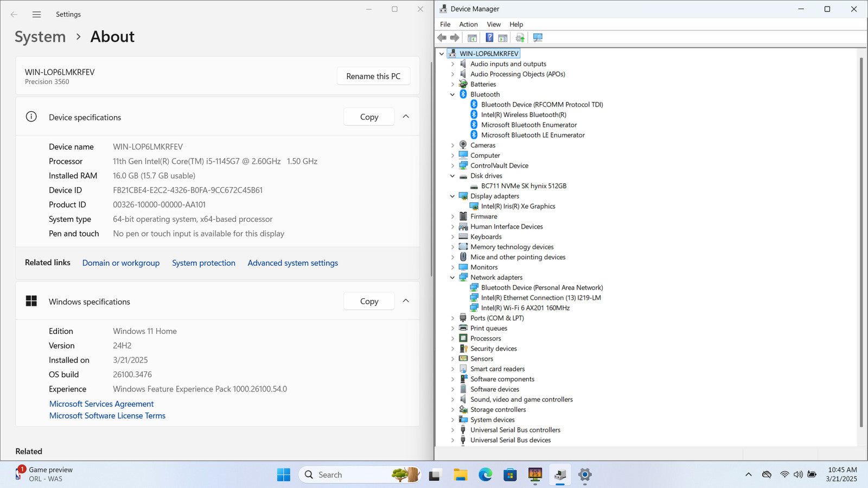Image resolution: width=868 pixels, height=488 pixels.
Task: Expand Audio inputs and outputs node
Action: [452, 64]
